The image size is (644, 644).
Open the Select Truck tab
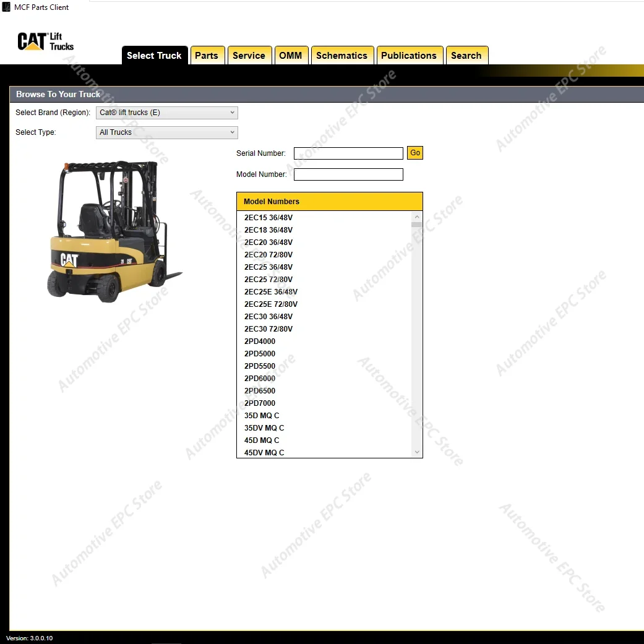point(154,56)
